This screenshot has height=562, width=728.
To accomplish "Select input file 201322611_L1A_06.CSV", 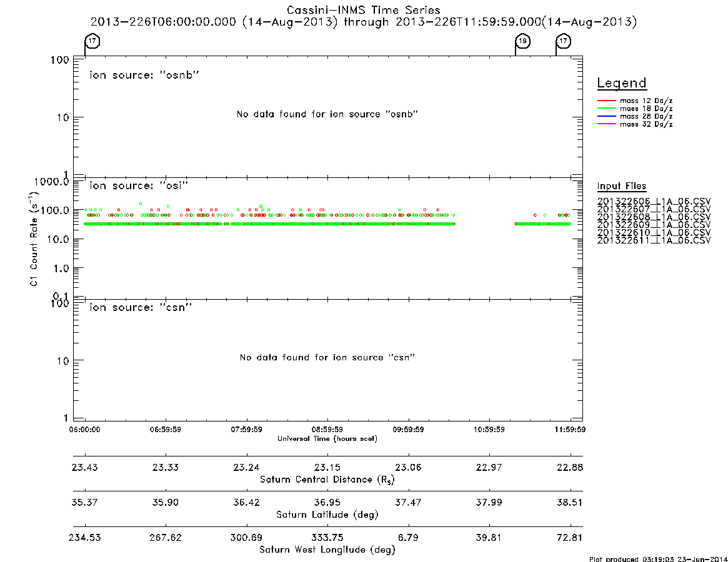I will [x=654, y=240].
